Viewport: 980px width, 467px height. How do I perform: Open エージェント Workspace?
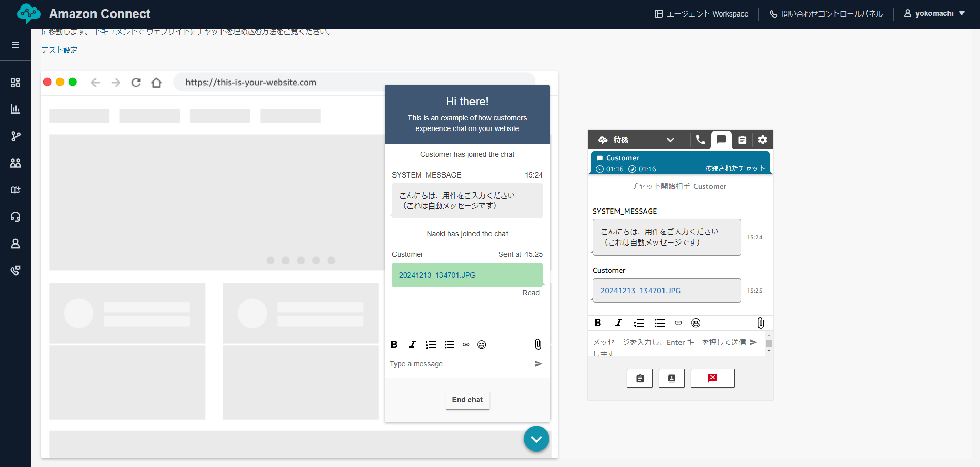coord(701,14)
